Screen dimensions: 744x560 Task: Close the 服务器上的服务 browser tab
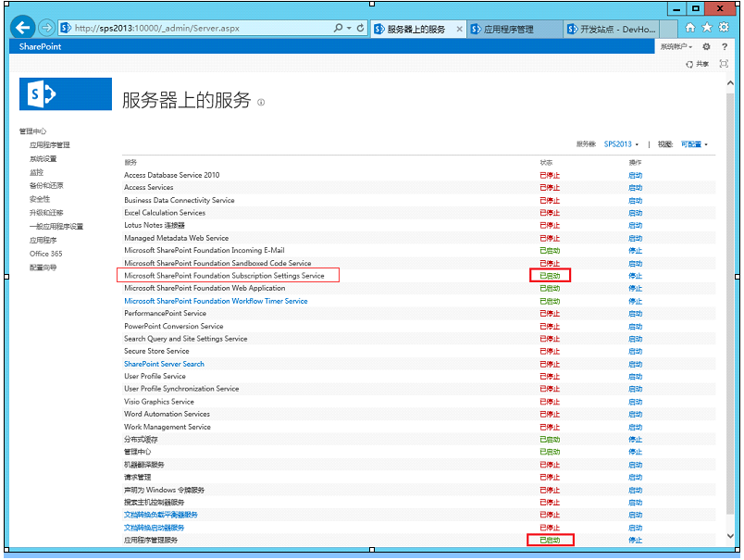(x=459, y=29)
